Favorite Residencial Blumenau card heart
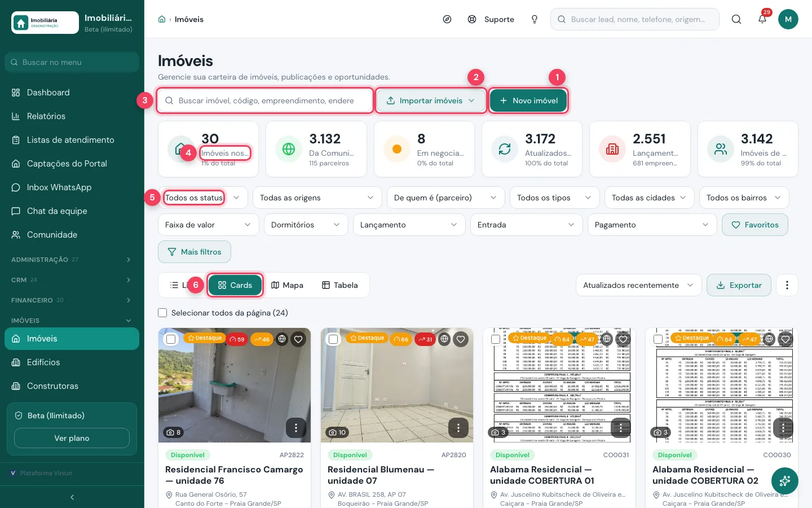The width and height of the screenshot is (812, 508). pyautogui.click(x=461, y=339)
